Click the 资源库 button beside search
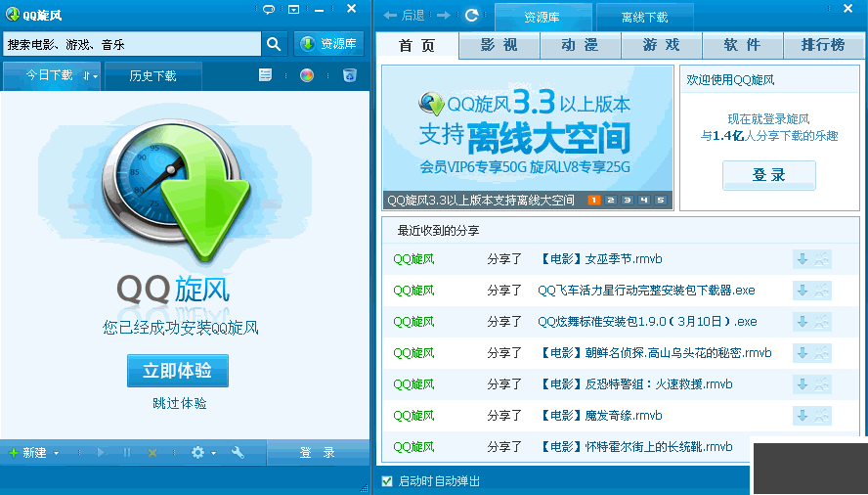This screenshot has width=868, height=495. click(328, 44)
